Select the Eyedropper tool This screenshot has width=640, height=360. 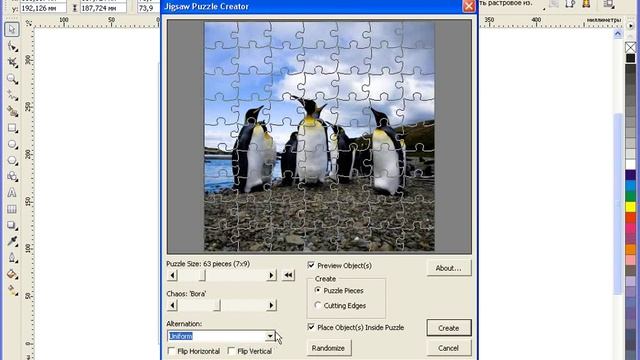[x=12, y=241]
